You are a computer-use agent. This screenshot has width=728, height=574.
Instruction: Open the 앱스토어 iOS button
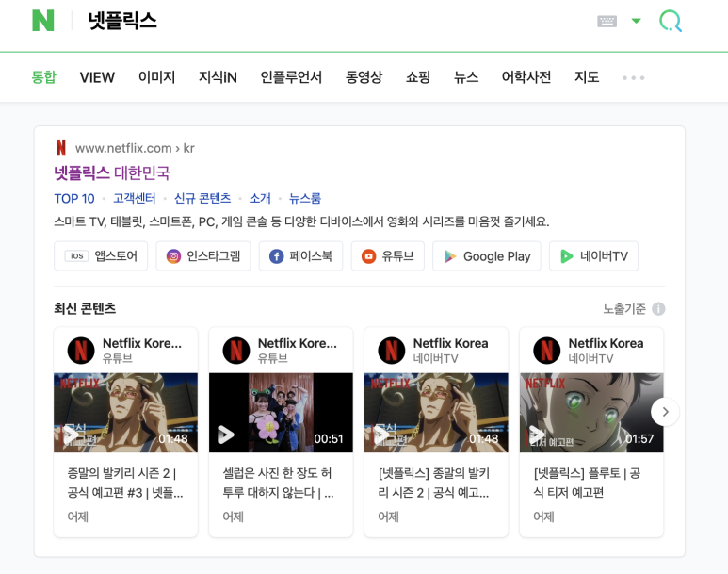(x=101, y=256)
